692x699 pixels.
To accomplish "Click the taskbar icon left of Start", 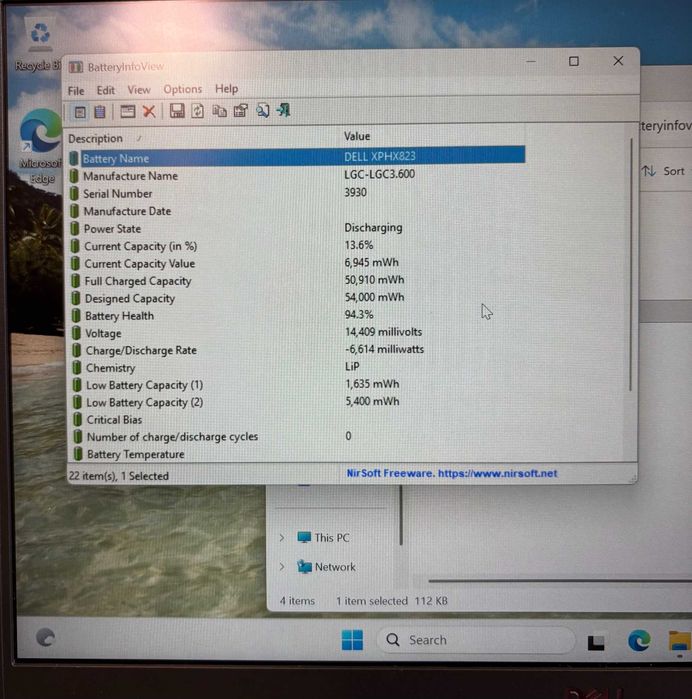I will coord(45,637).
